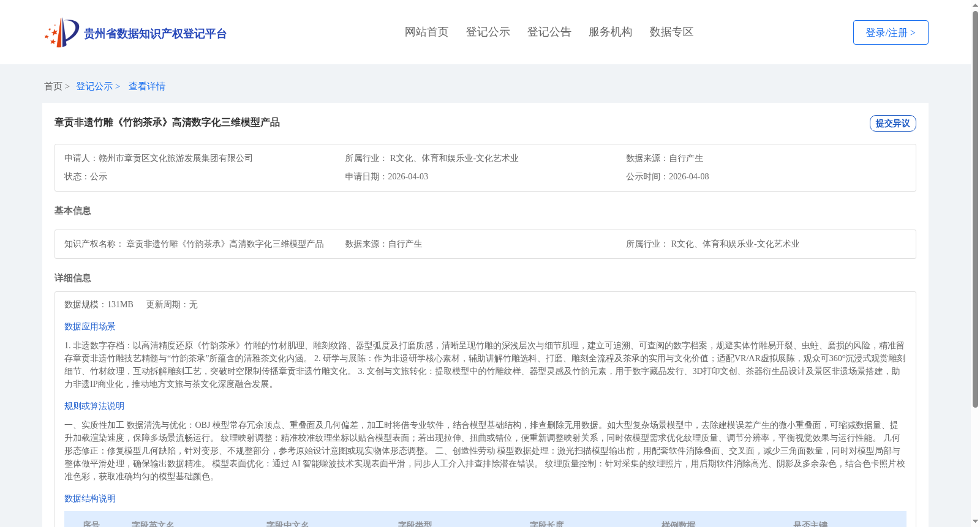The image size is (980, 527).
Task: Open the 登记公示 navigation item
Action: (488, 32)
